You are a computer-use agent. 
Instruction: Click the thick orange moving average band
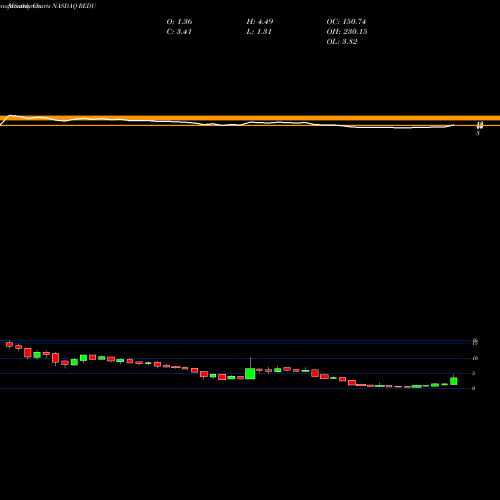point(250,118)
